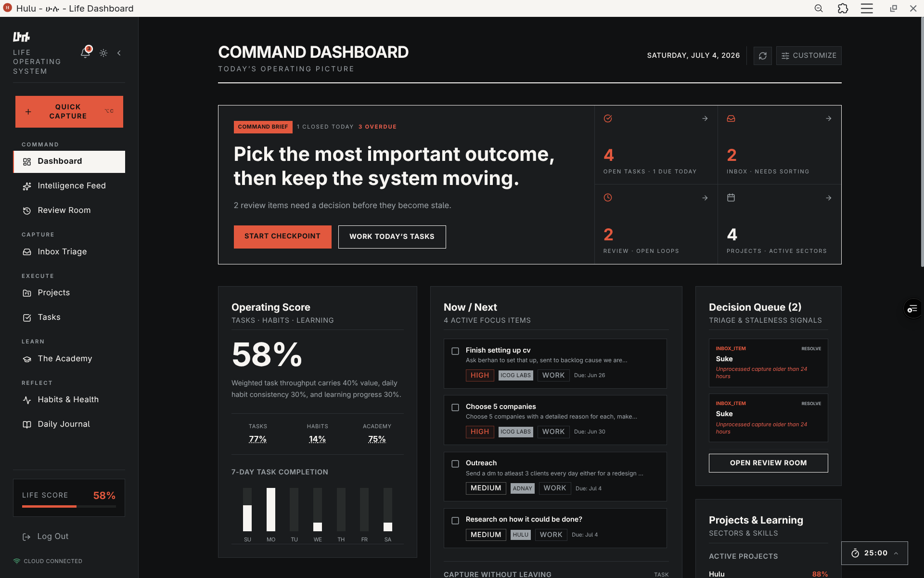
Task: Click the Command Brief badge
Action: tap(263, 127)
